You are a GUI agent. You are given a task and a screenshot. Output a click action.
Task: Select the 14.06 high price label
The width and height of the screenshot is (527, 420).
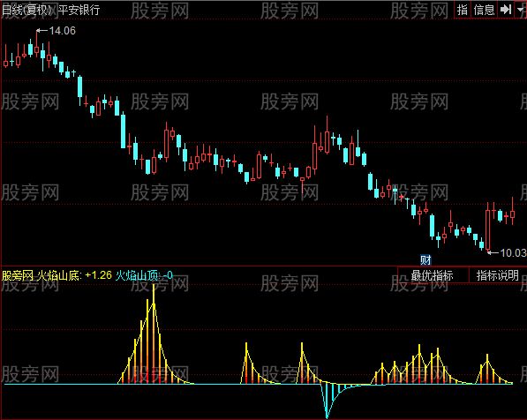click(62, 31)
